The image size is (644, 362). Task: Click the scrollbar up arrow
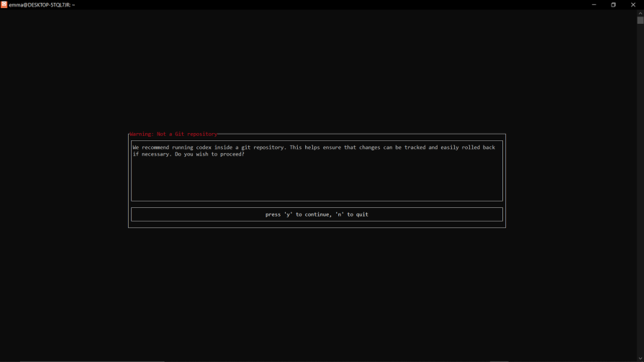pyautogui.click(x=640, y=12)
